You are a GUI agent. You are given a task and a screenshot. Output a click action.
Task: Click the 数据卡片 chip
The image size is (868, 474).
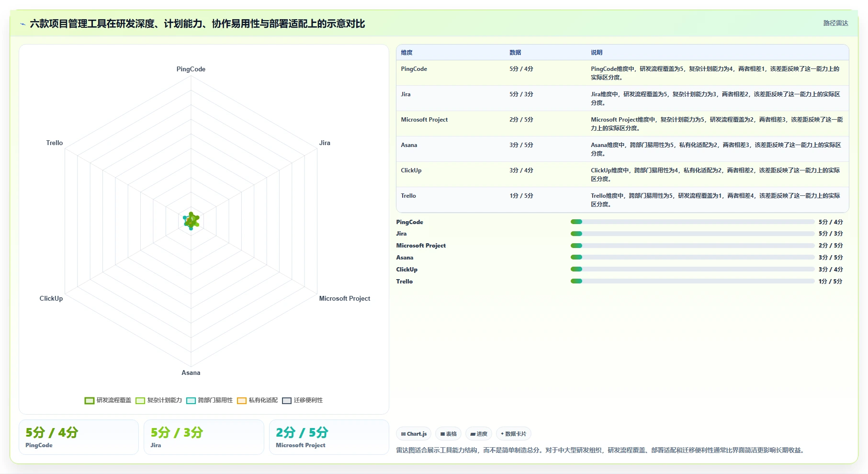[513, 434]
